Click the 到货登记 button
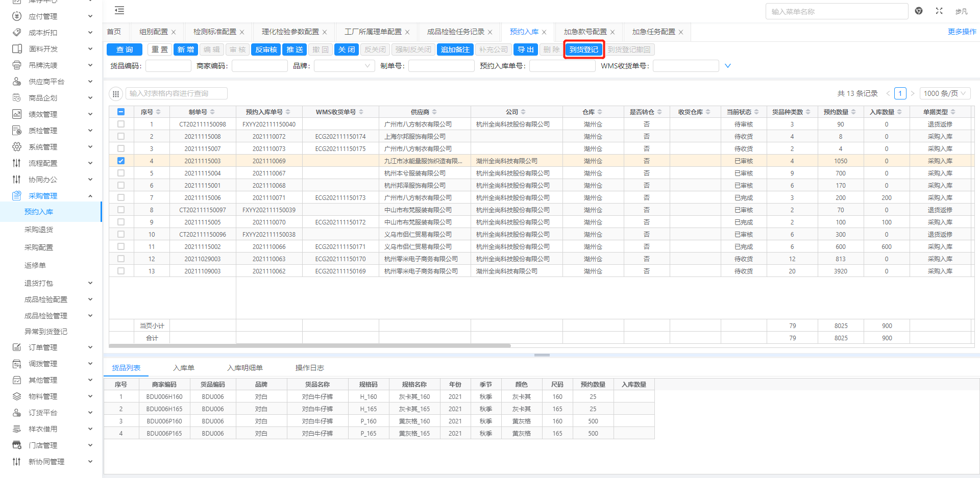The width and height of the screenshot is (980, 478). coord(584,49)
